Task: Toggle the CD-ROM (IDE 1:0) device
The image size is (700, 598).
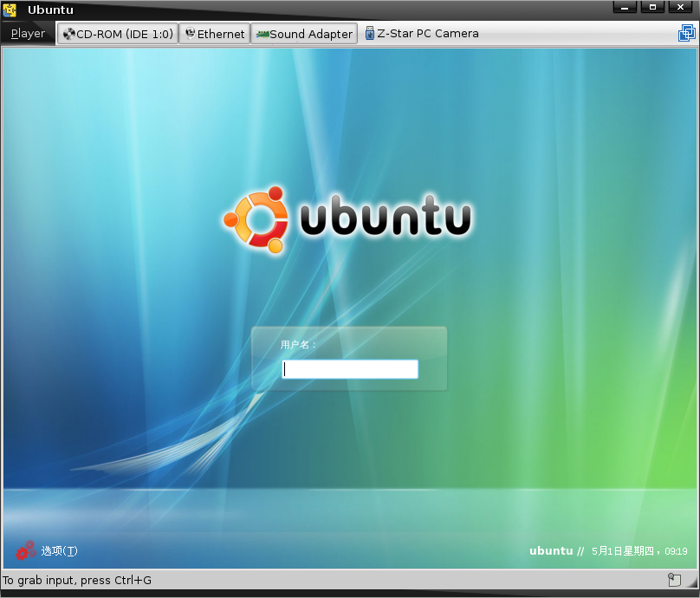Action: click(x=118, y=34)
